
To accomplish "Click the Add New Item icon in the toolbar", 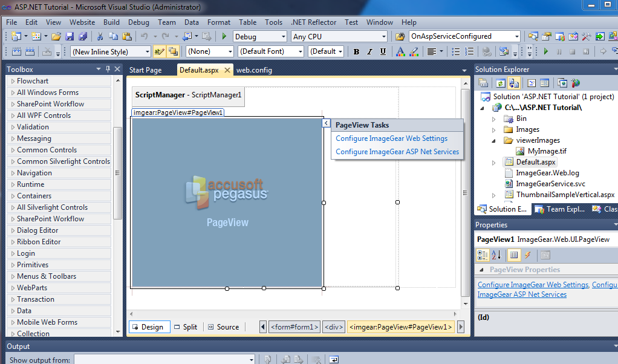I will 36,37.
